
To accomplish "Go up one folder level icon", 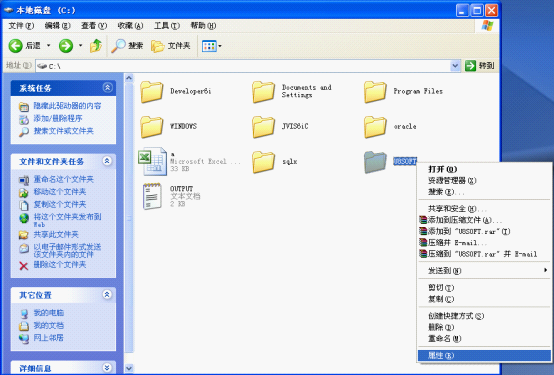I will point(96,46).
